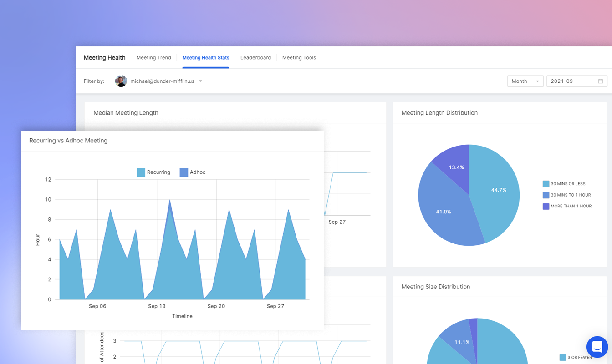The width and height of the screenshot is (612, 364).
Task: Click the Sep 27 label in Recurring chart
Action: [x=275, y=306]
